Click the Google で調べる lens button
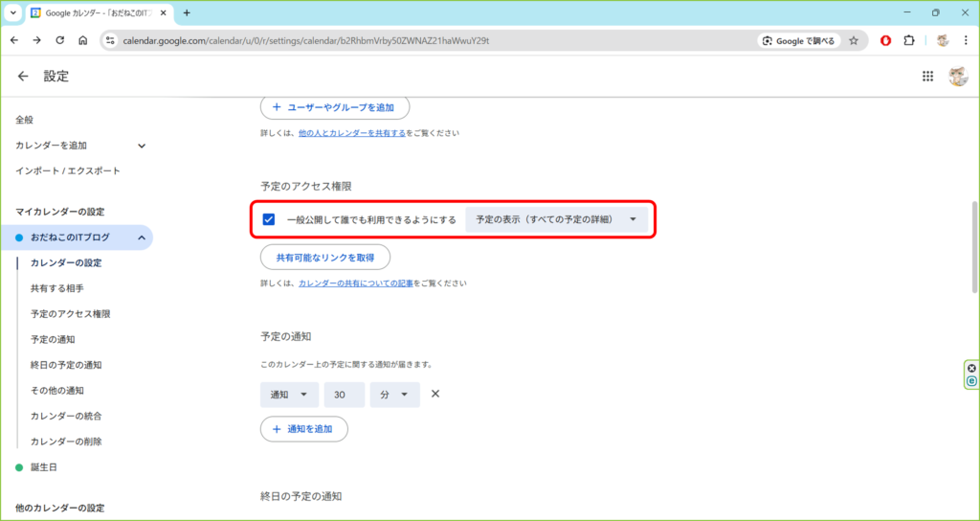 799,41
